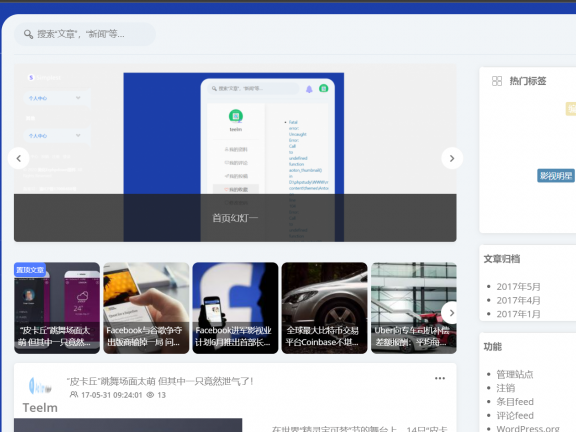Open the WordPress.org link
Viewport: 576px width, 432px height.
pyautogui.click(x=528, y=428)
